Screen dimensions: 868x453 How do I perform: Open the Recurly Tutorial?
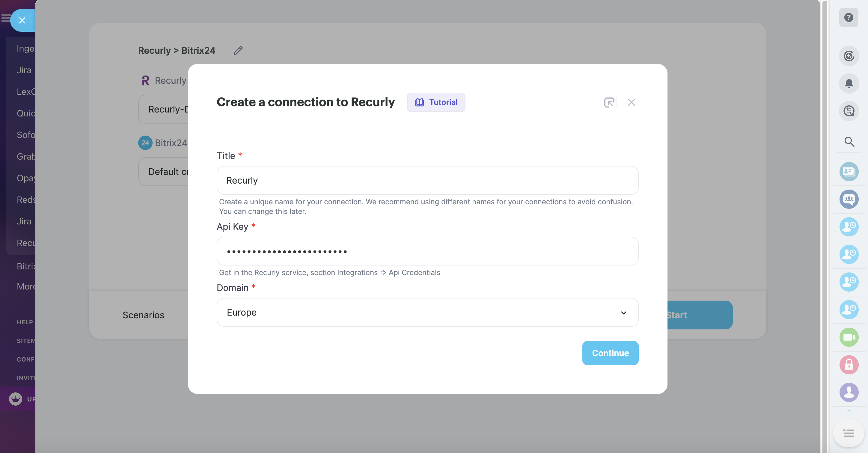[436, 102]
